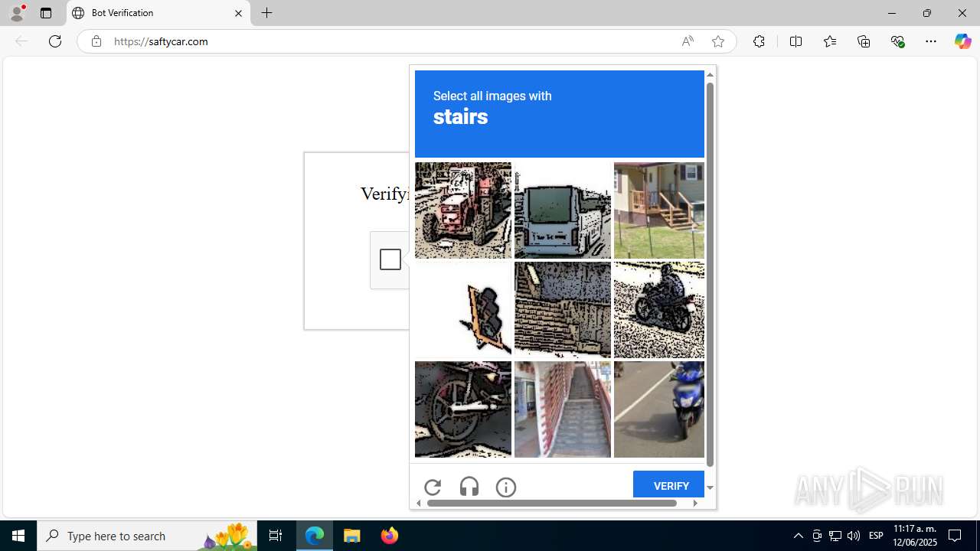Select the sketched brick stairs image tile
The height and width of the screenshot is (551, 980).
pyautogui.click(x=563, y=310)
